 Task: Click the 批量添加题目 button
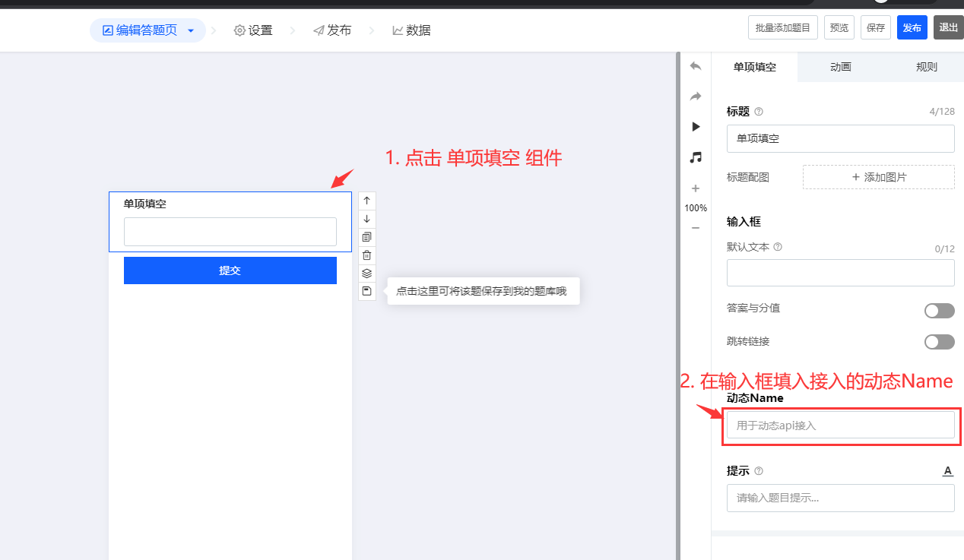pyautogui.click(x=783, y=28)
